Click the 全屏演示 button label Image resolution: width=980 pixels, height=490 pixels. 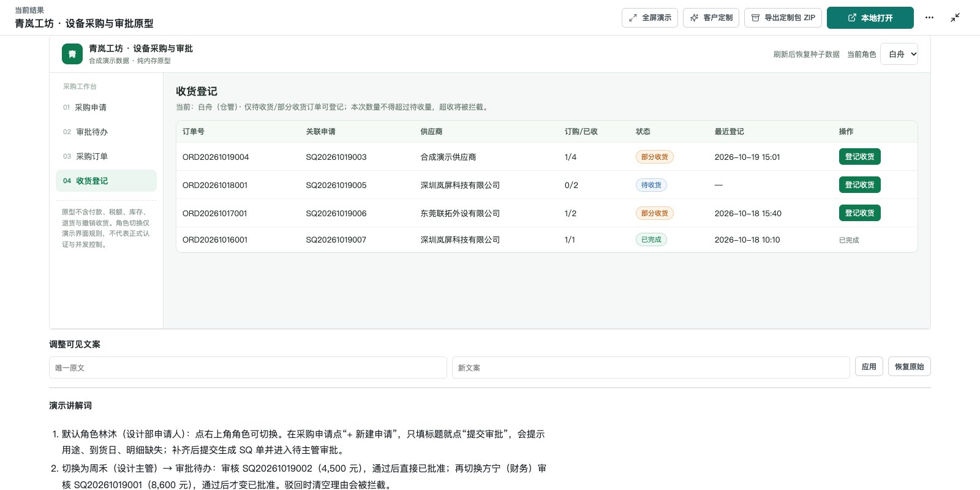tap(657, 18)
